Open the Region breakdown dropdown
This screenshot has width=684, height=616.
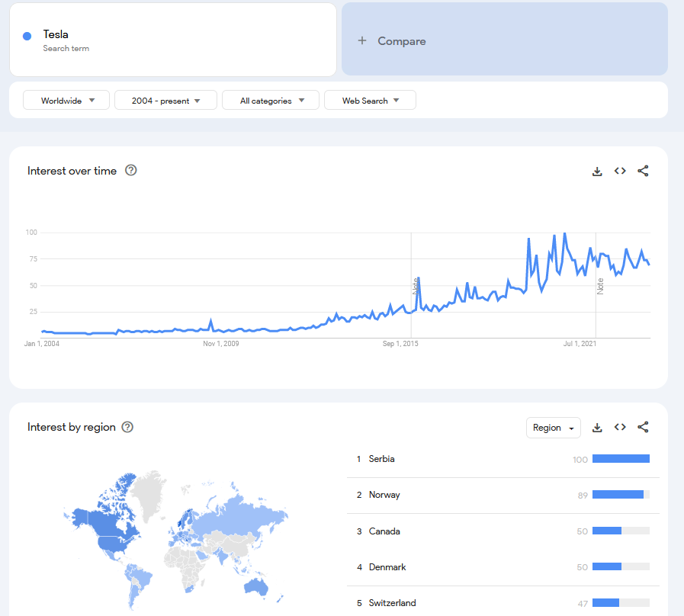pyautogui.click(x=553, y=428)
